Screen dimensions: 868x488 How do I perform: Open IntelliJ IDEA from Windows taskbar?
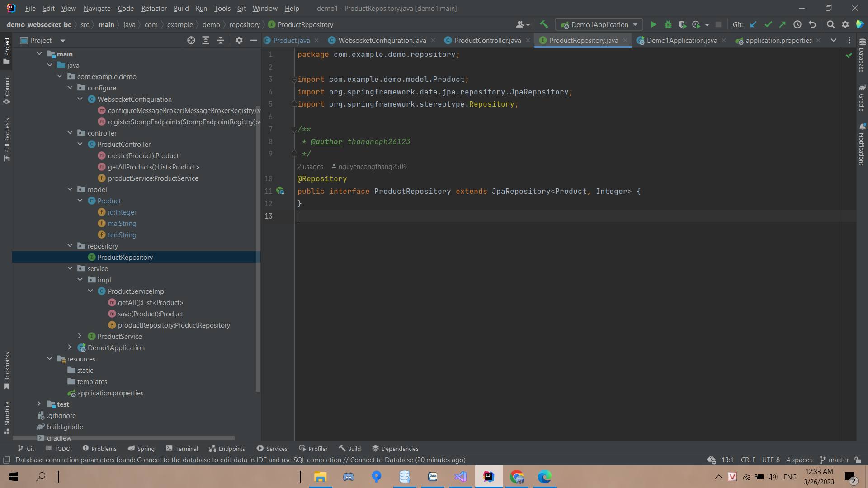[x=489, y=477]
